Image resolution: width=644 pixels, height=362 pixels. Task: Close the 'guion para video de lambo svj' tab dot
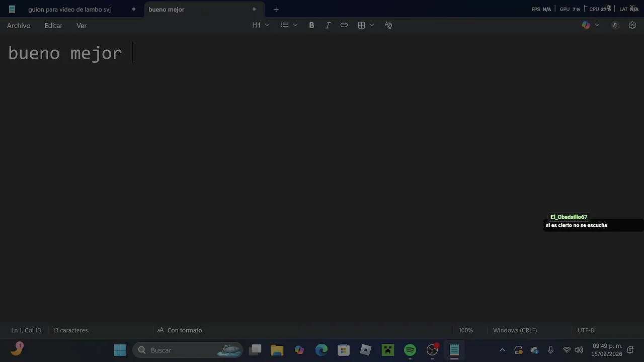134,9
